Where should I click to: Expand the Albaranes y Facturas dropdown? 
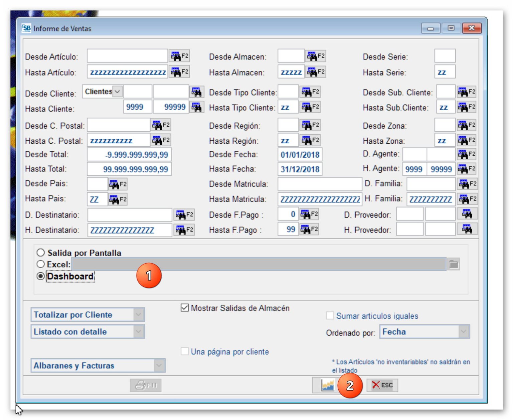(x=159, y=366)
